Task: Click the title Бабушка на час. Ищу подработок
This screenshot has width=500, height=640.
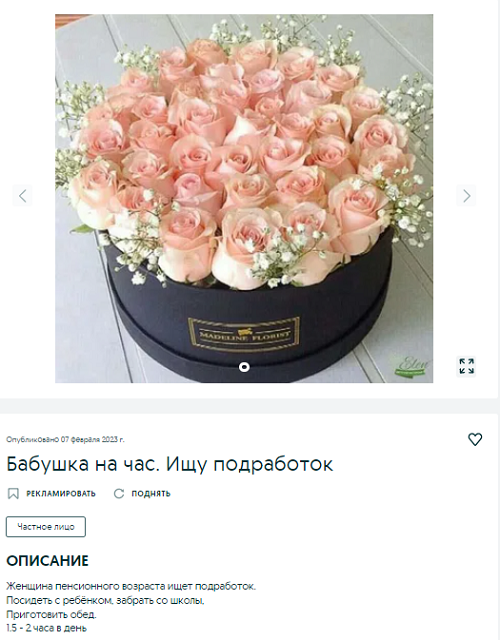Action: point(169,464)
